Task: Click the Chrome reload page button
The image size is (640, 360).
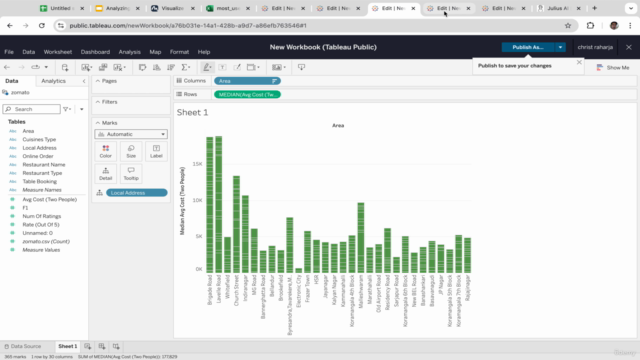Action: [42, 26]
